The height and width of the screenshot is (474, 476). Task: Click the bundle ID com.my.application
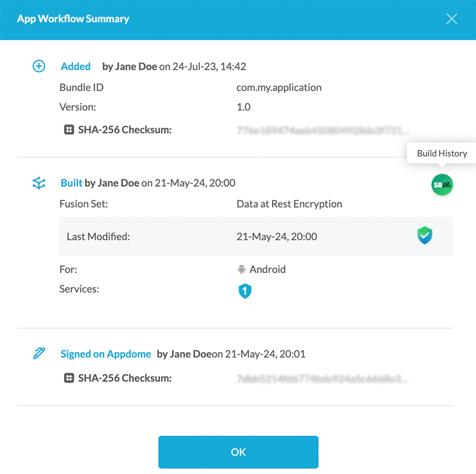coord(278,87)
